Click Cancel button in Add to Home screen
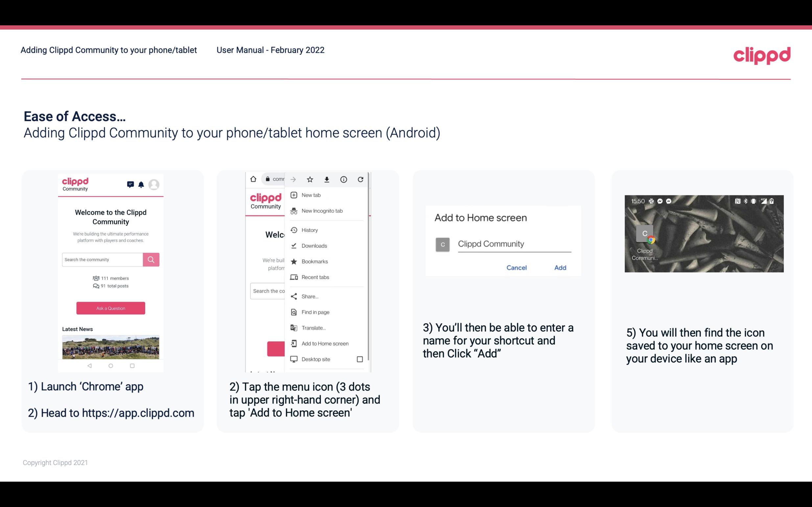 coord(517,268)
